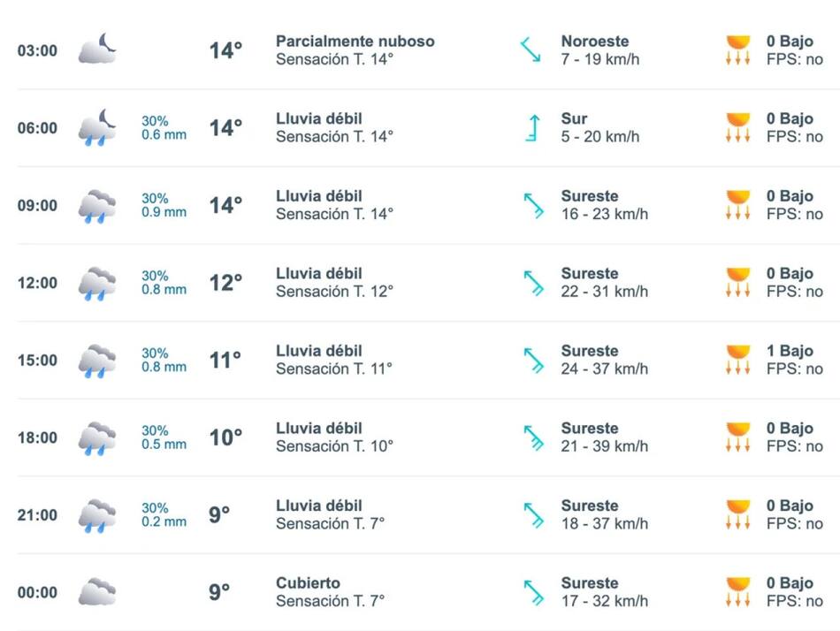
Task: Click the Sureste wind arrow at 21:00
Action: pos(533,515)
